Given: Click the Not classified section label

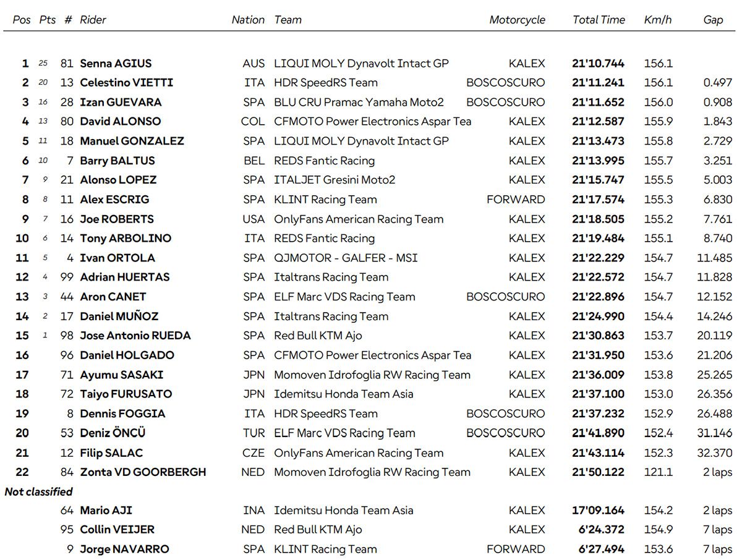Looking at the screenshot, I should pos(38,492).
